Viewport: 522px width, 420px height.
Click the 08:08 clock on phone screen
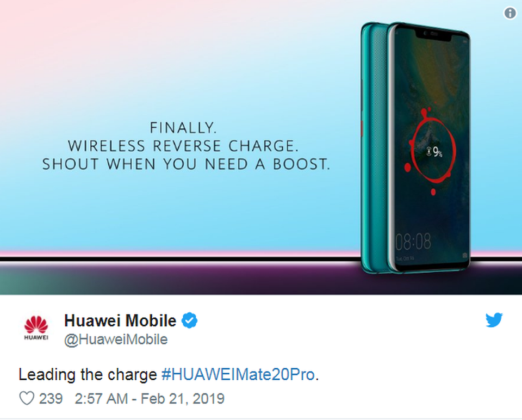(413, 242)
